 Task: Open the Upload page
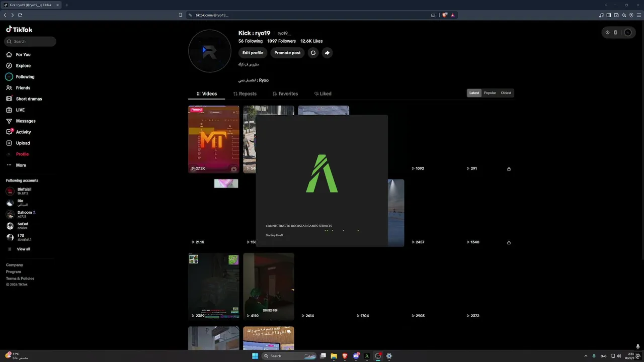[18, 143]
